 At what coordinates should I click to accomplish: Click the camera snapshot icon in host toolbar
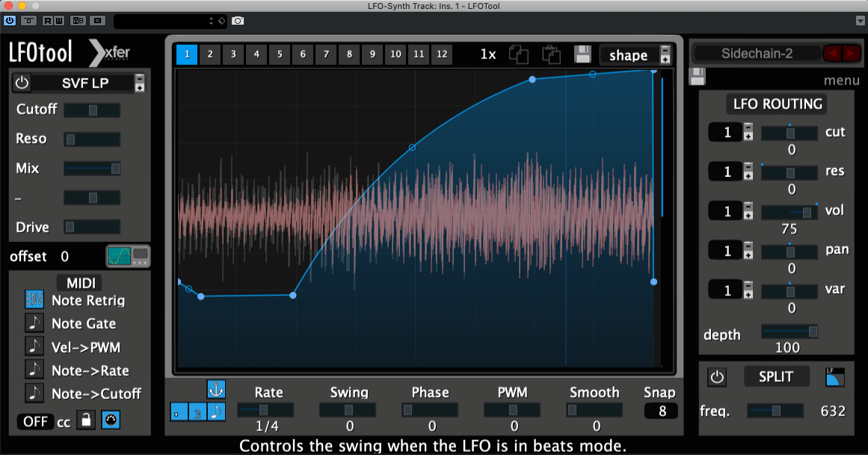[x=238, y=20]
